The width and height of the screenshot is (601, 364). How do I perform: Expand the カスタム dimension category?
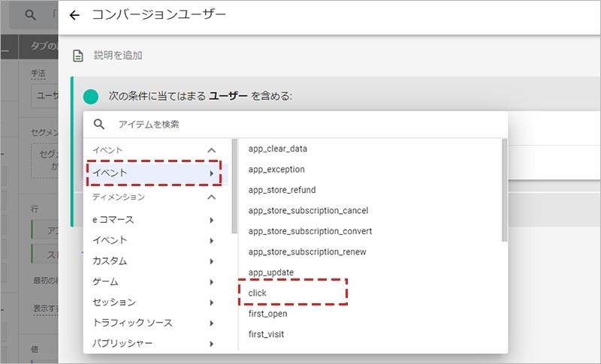point(153,261)
